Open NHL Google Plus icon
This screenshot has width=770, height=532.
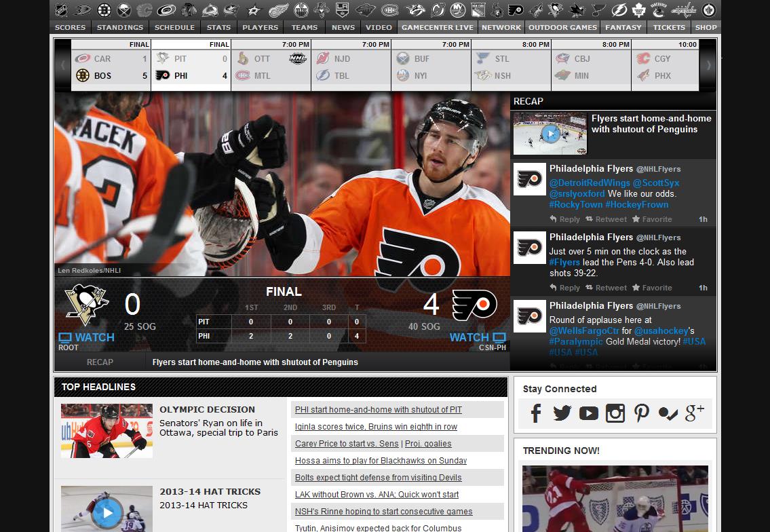(x=695, y=413)
